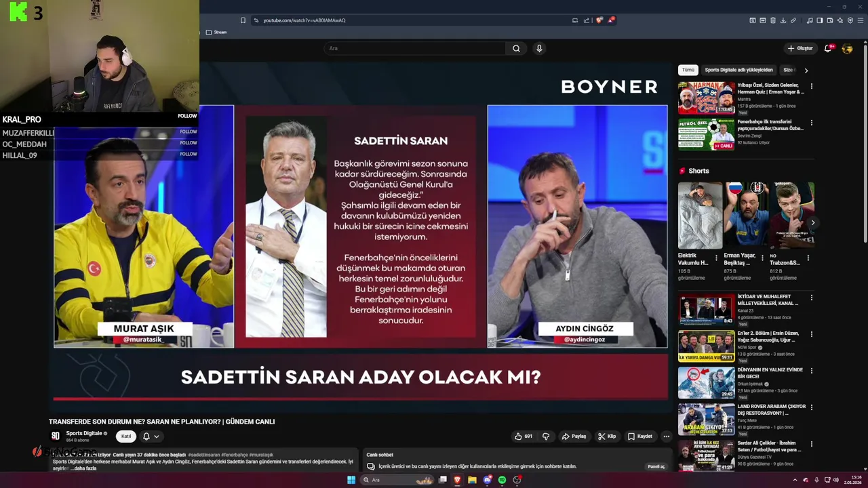Open options menu for Fenerbahçe ilk transferini video

pos(811,123)
